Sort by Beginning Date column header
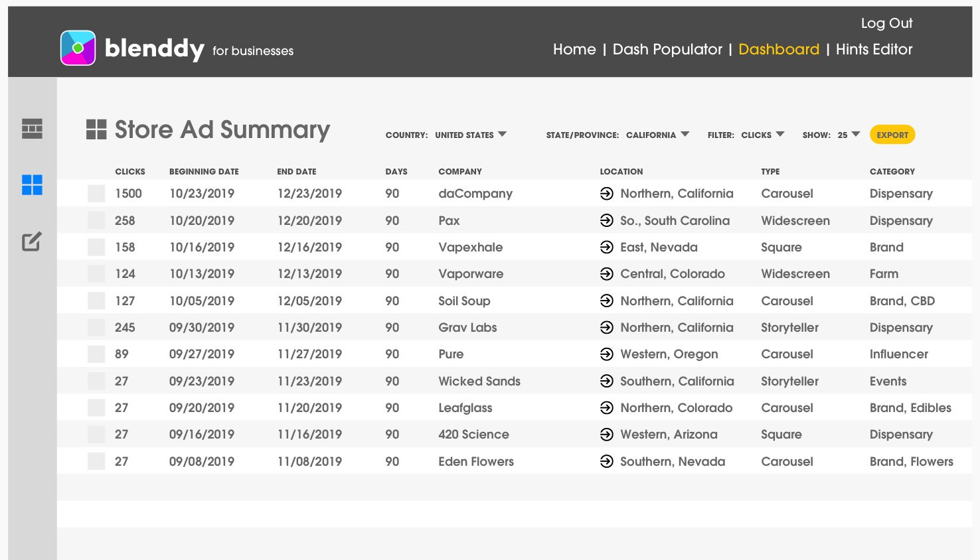980x560 pixels. [x=204, y=171]
